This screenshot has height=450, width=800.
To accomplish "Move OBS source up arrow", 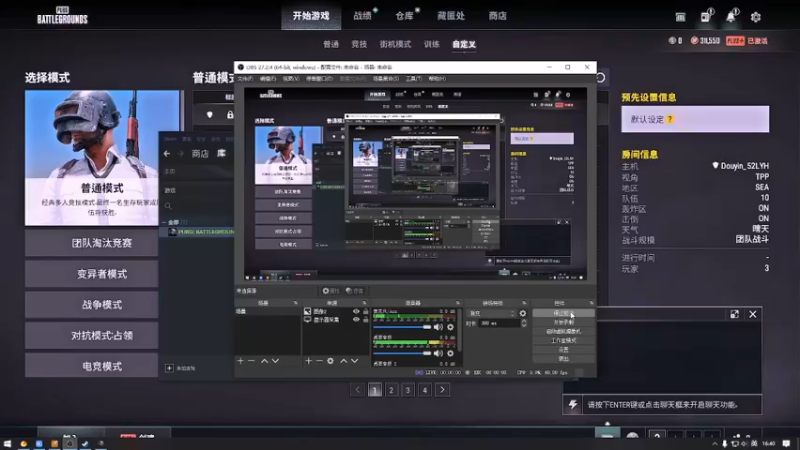I will pos(343,361).
